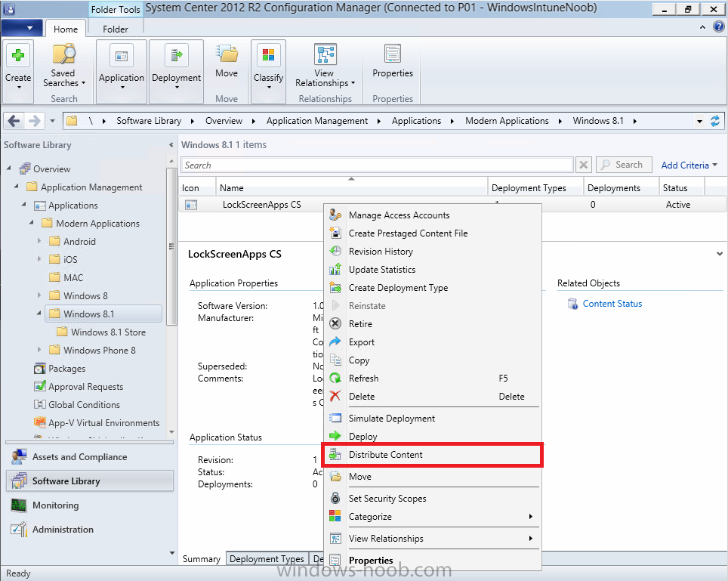Viewport: 728px width, 581px height.
Task: Select Simulate Deployment menu entry
Action: (x=432, y=418)
